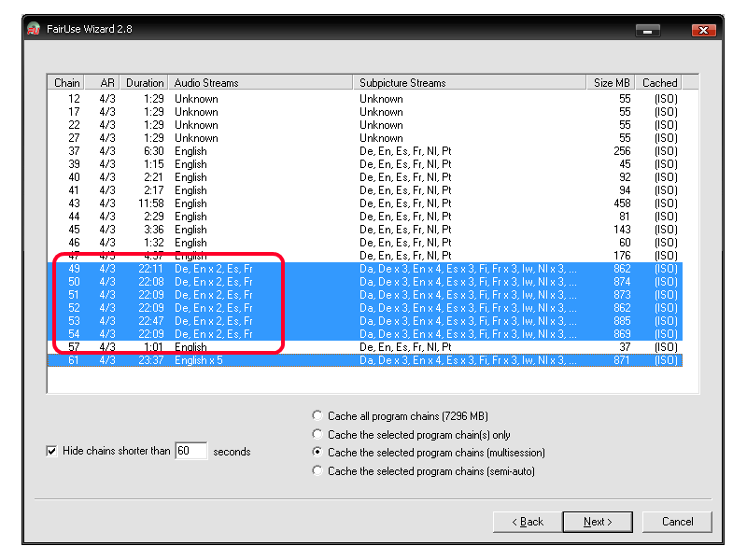Viewport: 747px width, 560px height.
Task: Select chain 22 row
Action: 365,125
